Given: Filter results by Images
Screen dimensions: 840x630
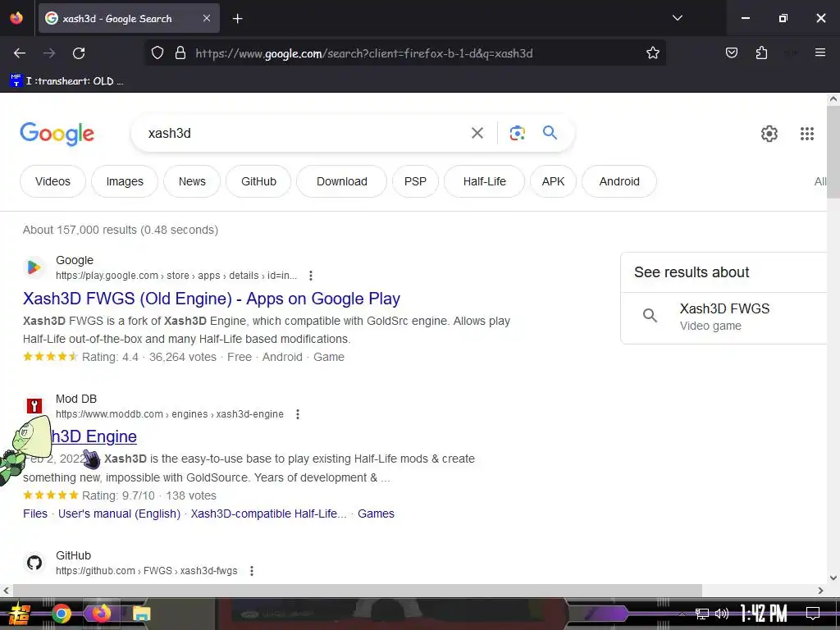Looking at the screenshot, I should [x=125, y=181].
